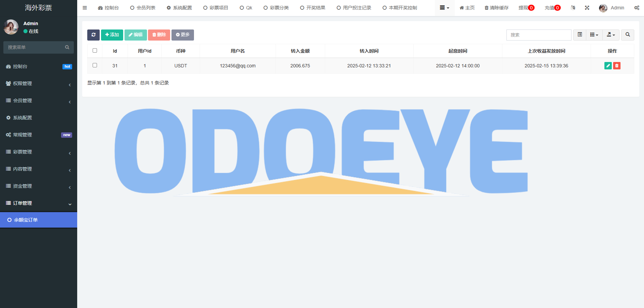Viewport: 644px width, 308px height.
Task: Click the red 删除 delete toolbar button
Action: click(x=159, y=35)
